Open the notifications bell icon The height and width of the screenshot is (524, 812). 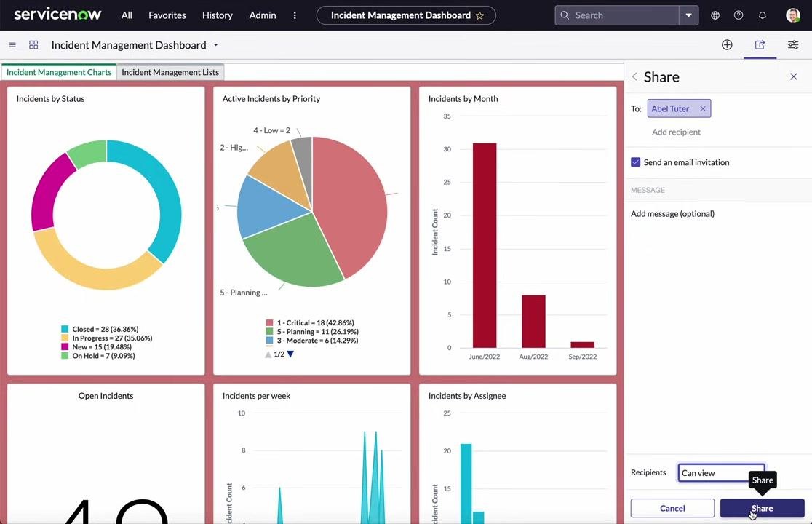(763, 15)
